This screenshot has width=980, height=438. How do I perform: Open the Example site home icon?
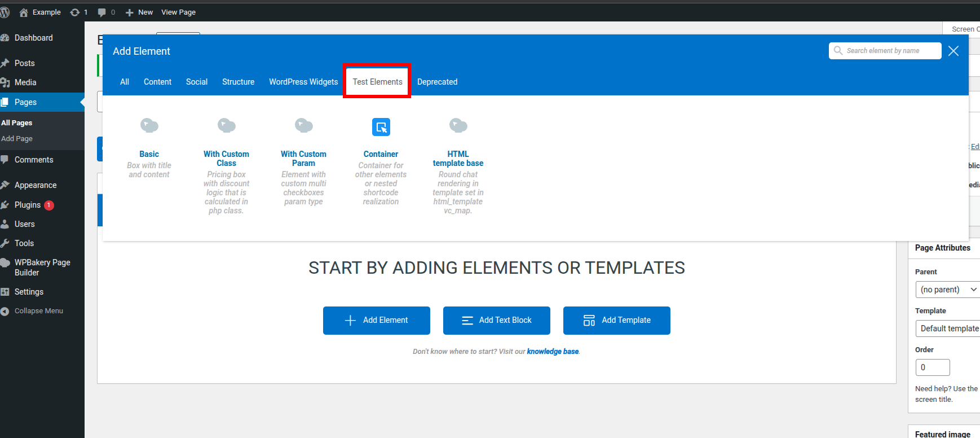coord(24,12)
